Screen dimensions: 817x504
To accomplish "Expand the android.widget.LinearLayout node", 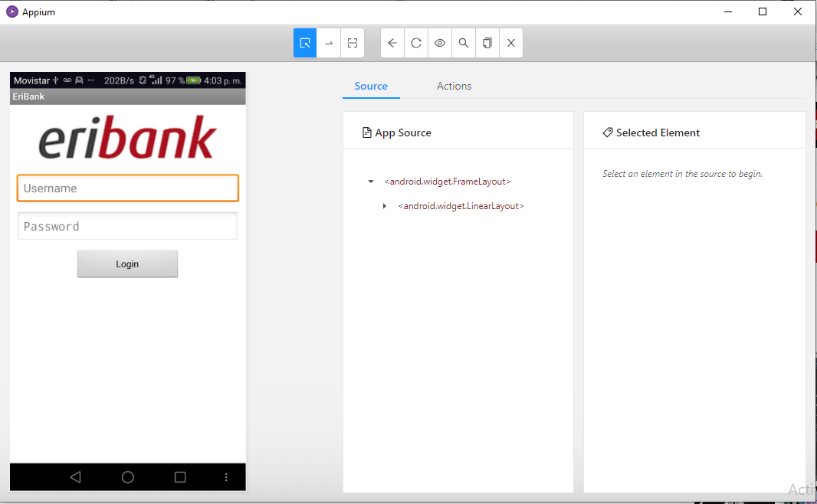I will coord(385,206).
